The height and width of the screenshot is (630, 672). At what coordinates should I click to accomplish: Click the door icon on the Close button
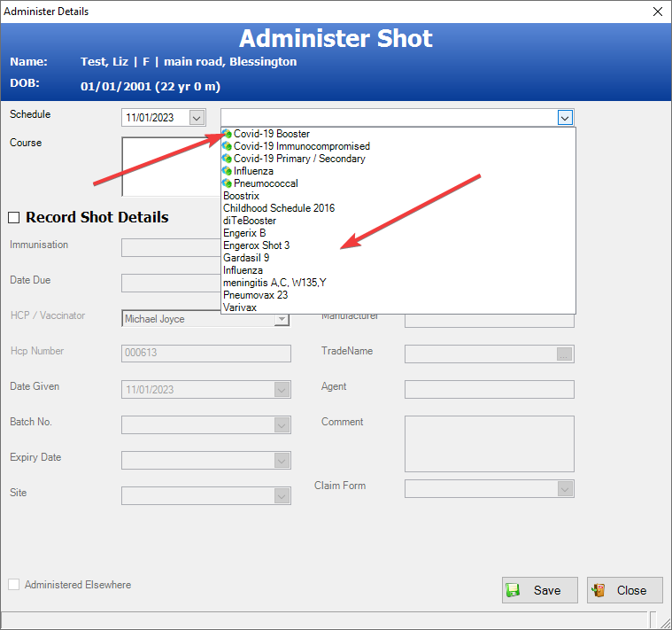point(599,590)
